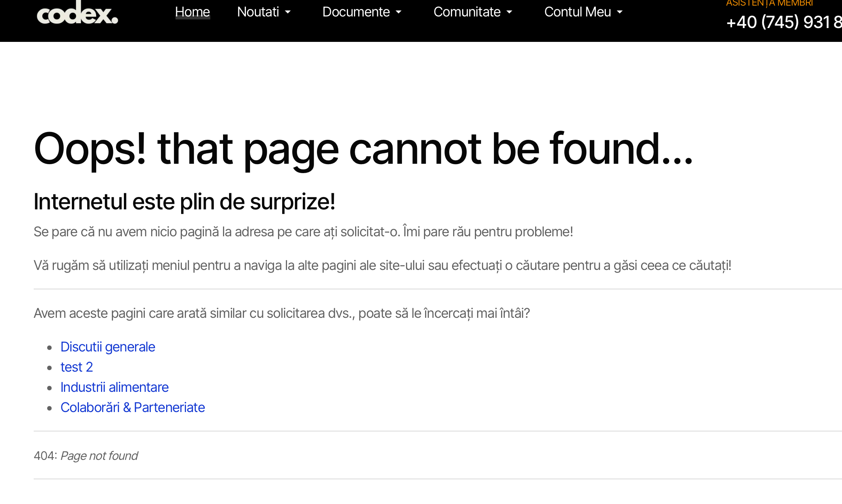Open the Industrii alimentare link
The height and width of the screenshot is (504, 842).
click(x=115, y=387)
